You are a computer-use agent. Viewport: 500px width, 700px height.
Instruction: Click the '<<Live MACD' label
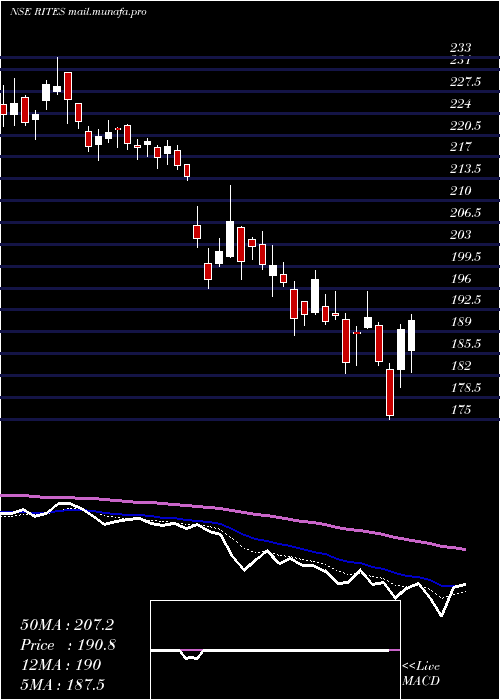click(421, 674)
